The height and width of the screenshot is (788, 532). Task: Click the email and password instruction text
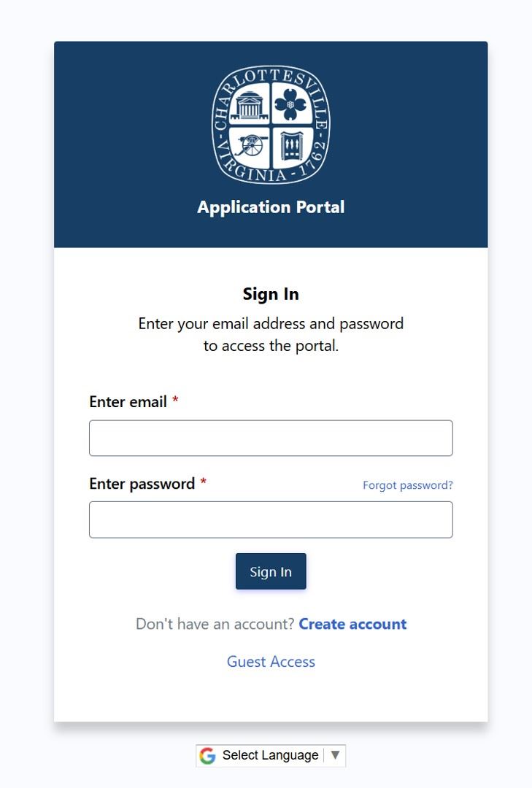tap(271, 334)
